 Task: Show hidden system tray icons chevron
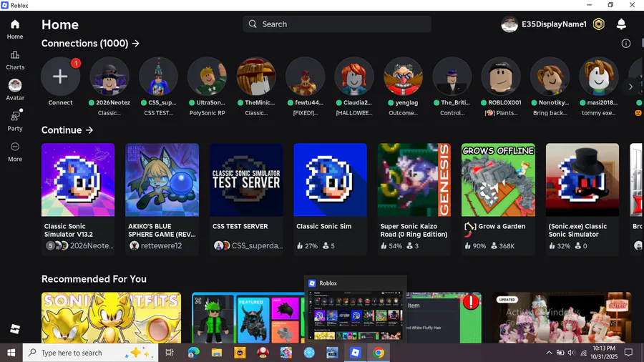pos(549,353)
